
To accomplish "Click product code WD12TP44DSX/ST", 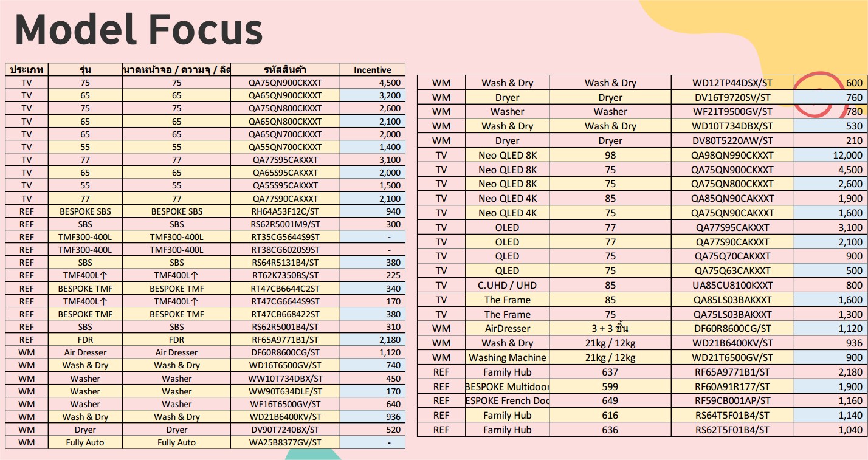I will (732, 83).
